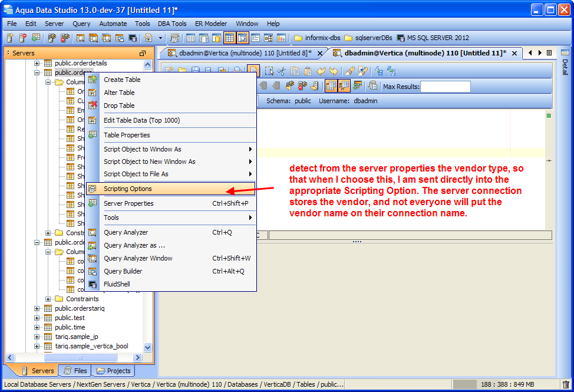Viewport: 574px width, 392px height.
Task: Click the Copy icon in editor toolbar
Action: tap(295, 71)
